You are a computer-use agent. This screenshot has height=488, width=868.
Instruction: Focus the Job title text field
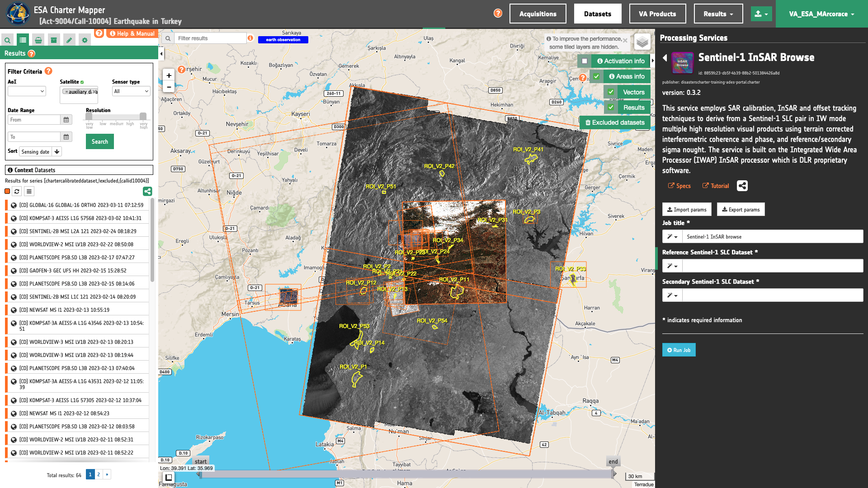[773, 237]
